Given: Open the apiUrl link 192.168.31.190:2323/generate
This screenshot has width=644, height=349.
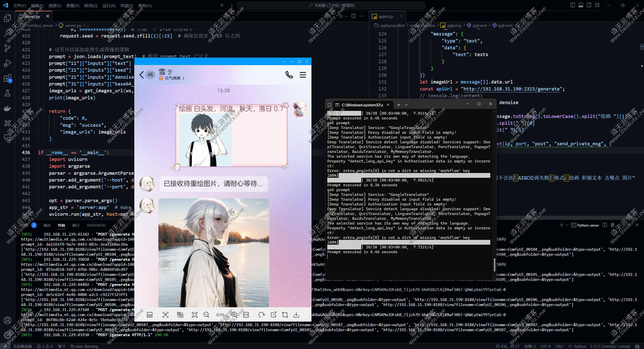Looking at the screenshot, I should 511,89.
